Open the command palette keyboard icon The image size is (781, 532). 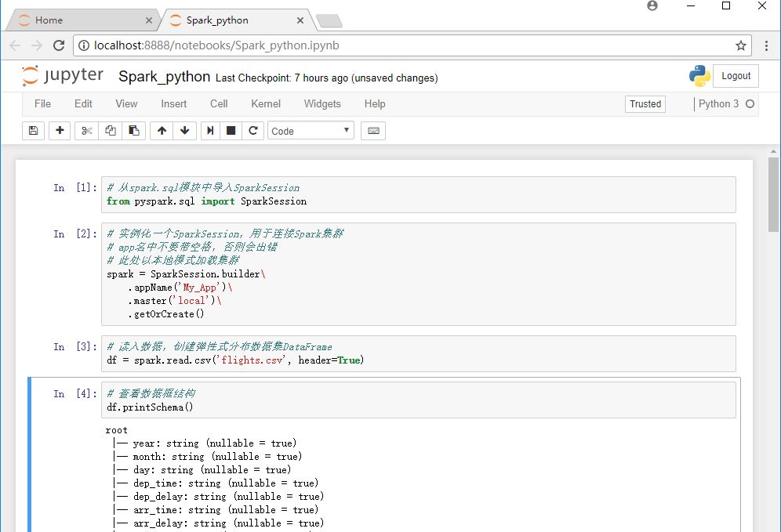click(373, 131)
